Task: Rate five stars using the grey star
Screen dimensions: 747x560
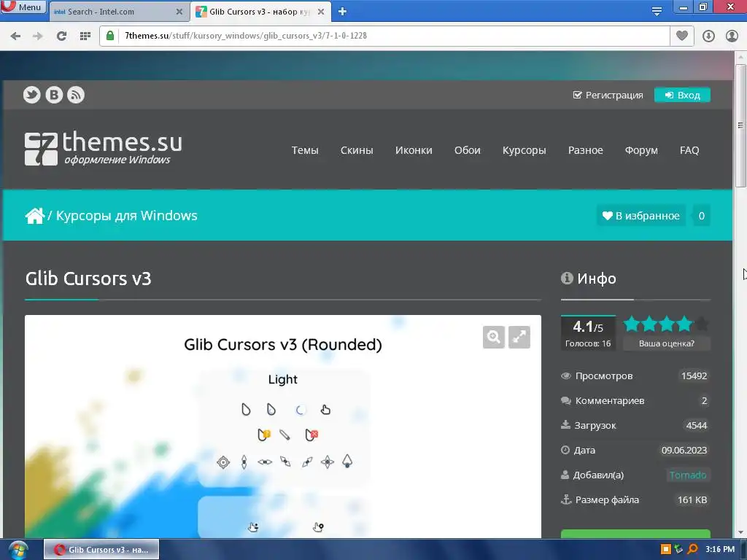Action: (x=702, y=324)
